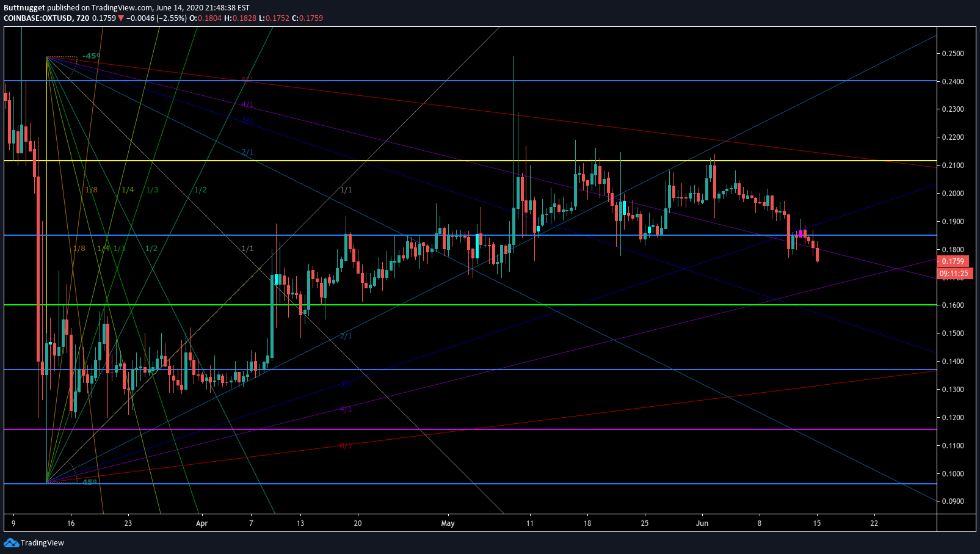980x554 pixels.
Task: Select the blue horizontal line below 0.1000
Action: (470, 484)
